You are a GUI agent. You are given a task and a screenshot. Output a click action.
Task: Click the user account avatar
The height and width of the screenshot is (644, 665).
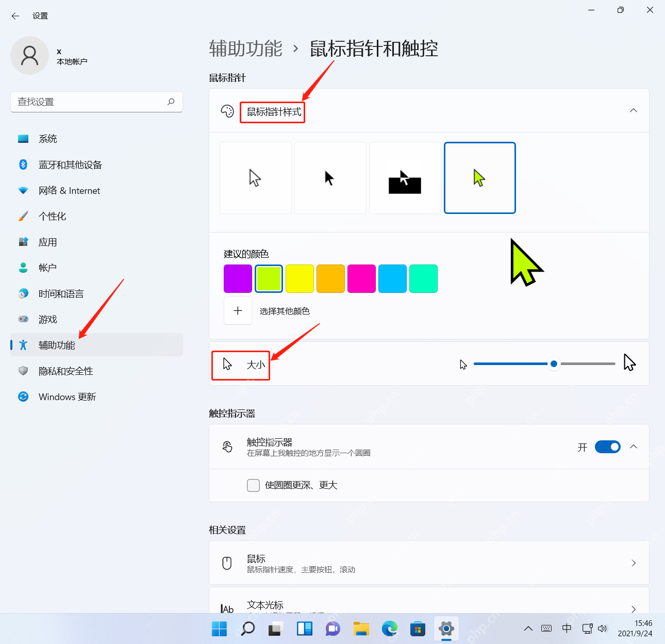coord(29,55)
